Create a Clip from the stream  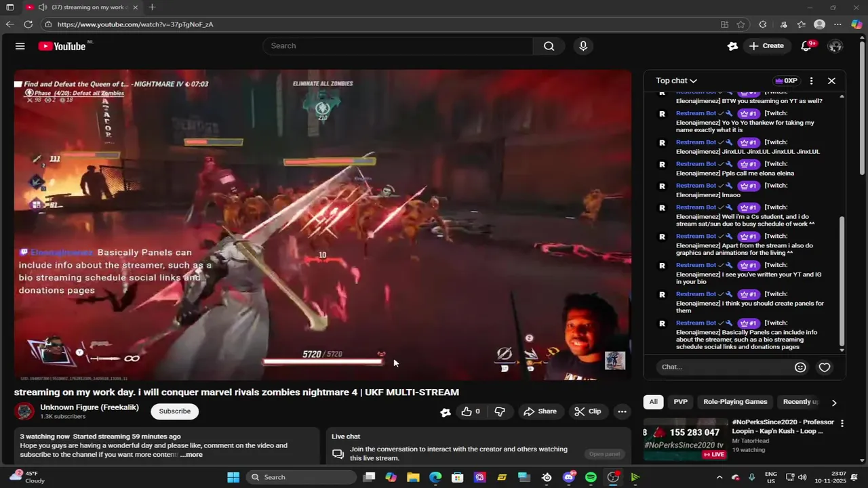[x=587, y=411]
